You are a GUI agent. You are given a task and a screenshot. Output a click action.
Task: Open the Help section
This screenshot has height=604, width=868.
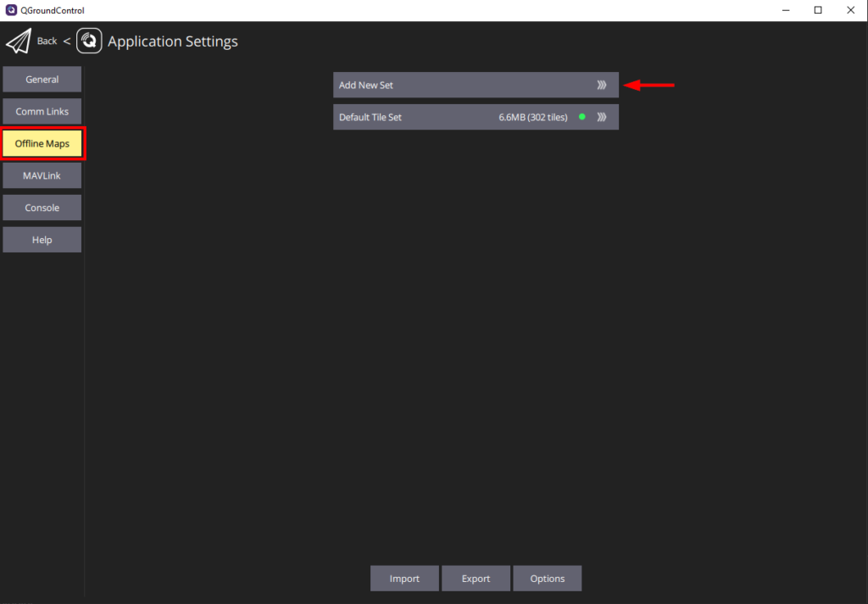[42, 239]
